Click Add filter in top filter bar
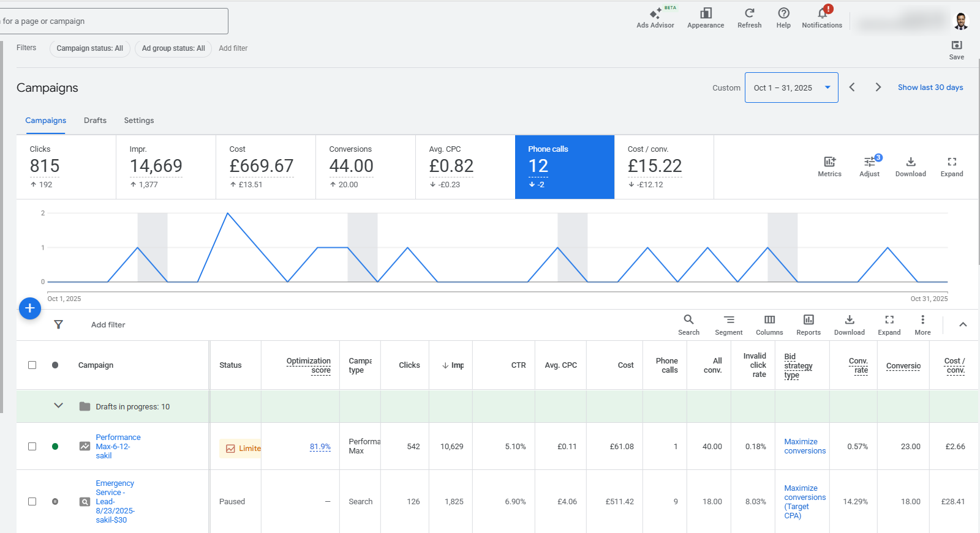 (x=233, y=48)
